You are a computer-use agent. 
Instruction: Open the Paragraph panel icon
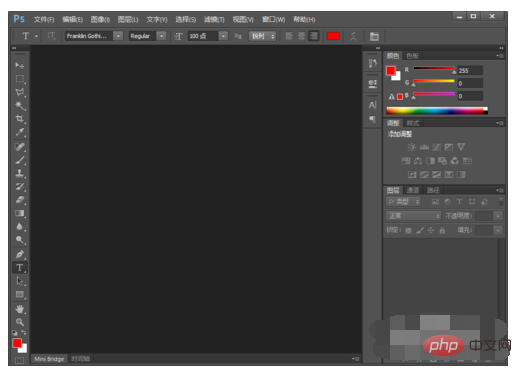click(x=372, y=119)
